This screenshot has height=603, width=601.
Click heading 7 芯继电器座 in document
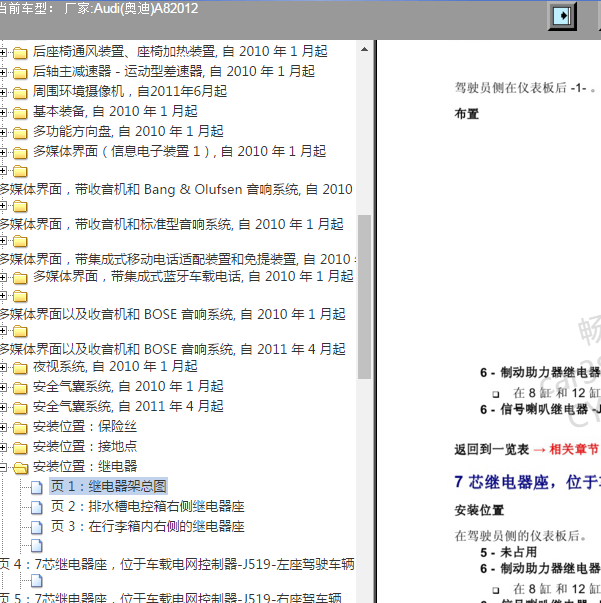(x=527, y=482)
